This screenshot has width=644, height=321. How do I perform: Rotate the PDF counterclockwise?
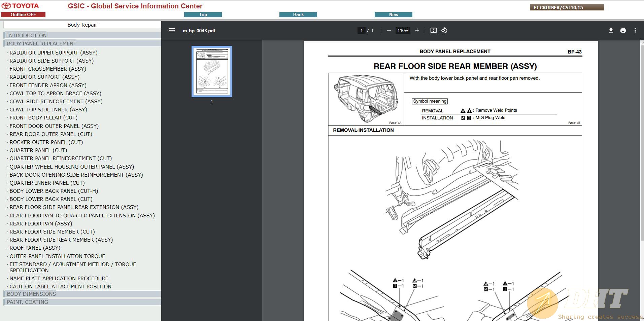(444, 30)
